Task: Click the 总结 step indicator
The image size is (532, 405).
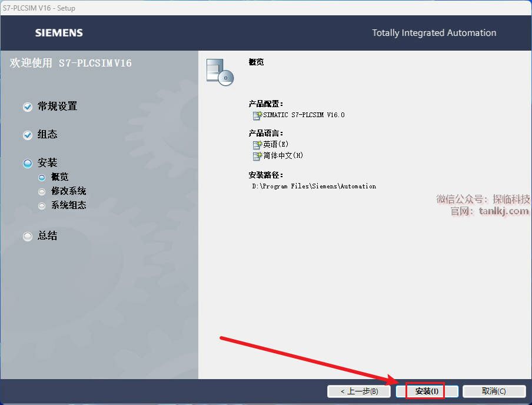Action: [28, 236]
